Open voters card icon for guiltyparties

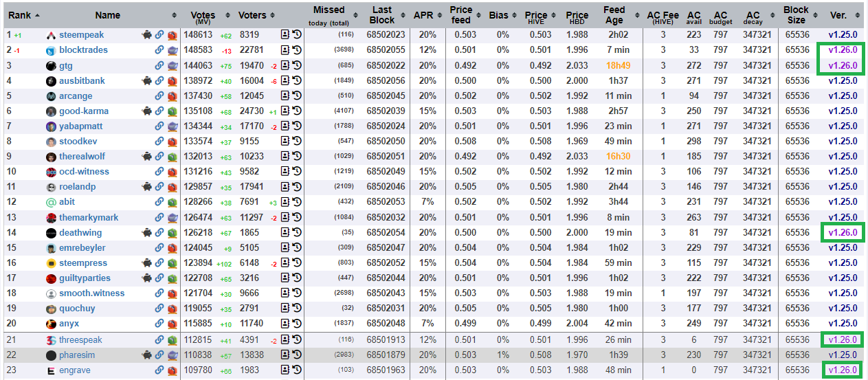(x=285, y=278)
